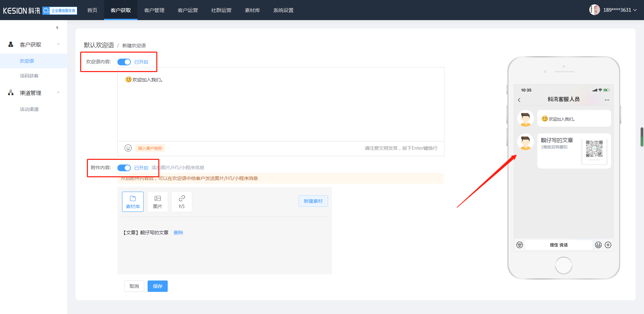Click the keyboard icon in the phone preview
This screenshot has height=314, width=644.
click(x=520, y=245)
